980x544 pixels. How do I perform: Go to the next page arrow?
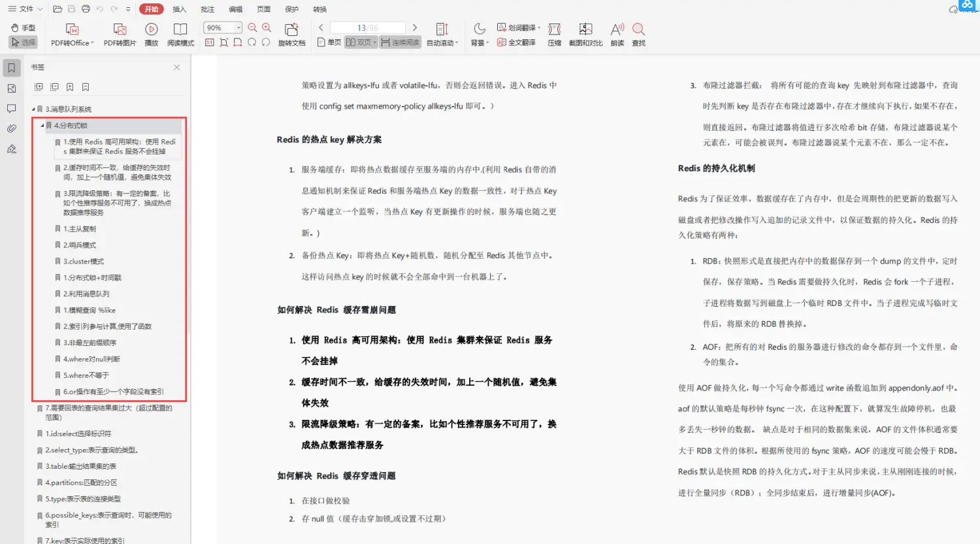click(414, 27)
